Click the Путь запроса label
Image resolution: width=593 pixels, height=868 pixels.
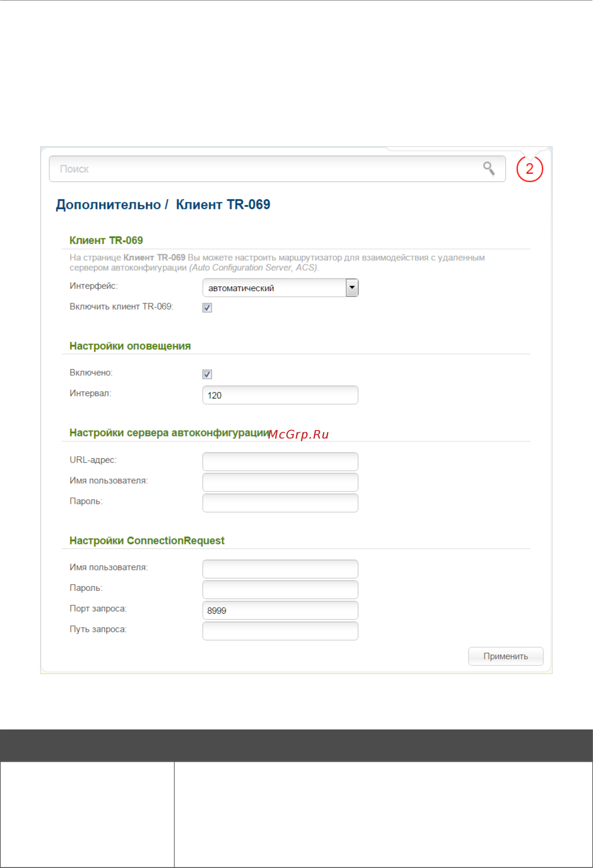pyautogui.click(x=98, y=629)
